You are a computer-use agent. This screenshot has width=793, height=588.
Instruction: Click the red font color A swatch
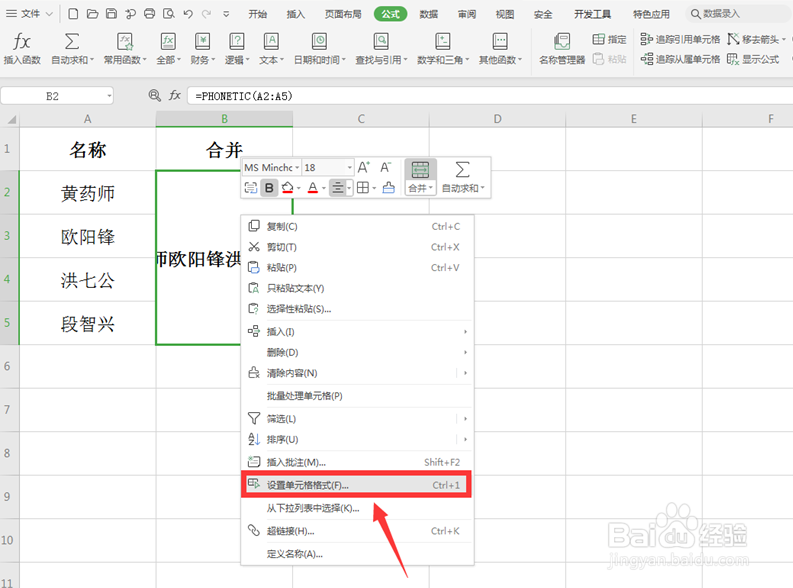click(x=313, y=188)
